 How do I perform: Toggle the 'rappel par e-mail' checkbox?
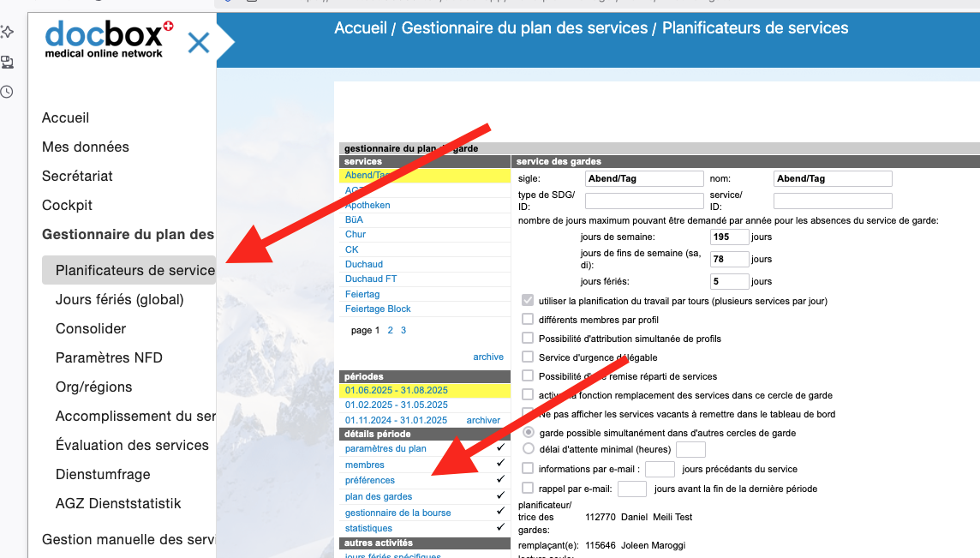[528, 489]
